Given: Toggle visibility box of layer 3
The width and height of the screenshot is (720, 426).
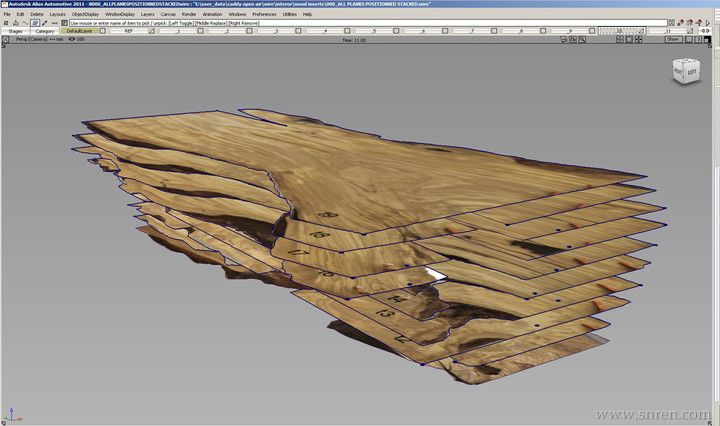Looking at the screenshot, I should [298, 31].
